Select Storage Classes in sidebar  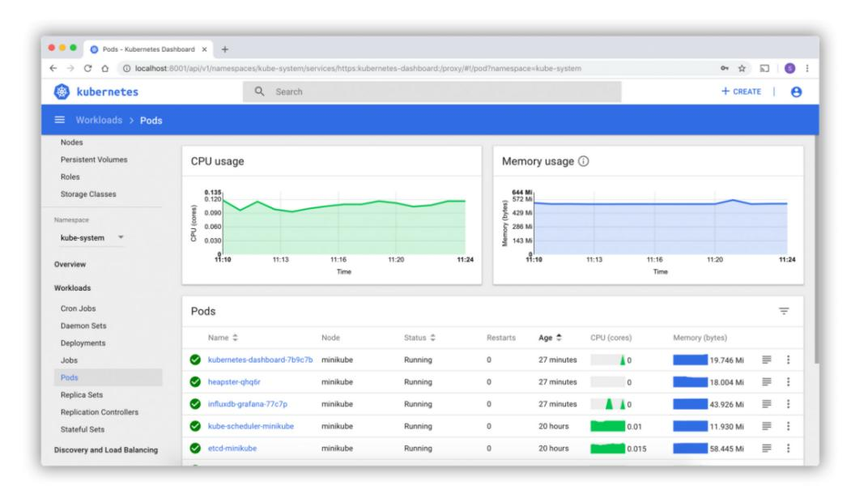88,194
